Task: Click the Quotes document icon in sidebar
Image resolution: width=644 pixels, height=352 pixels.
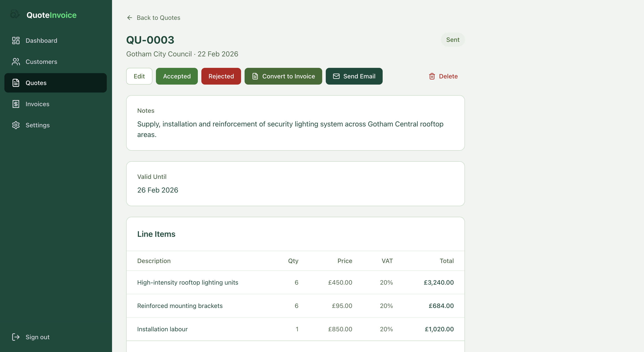Action: (x=16, y=83)
